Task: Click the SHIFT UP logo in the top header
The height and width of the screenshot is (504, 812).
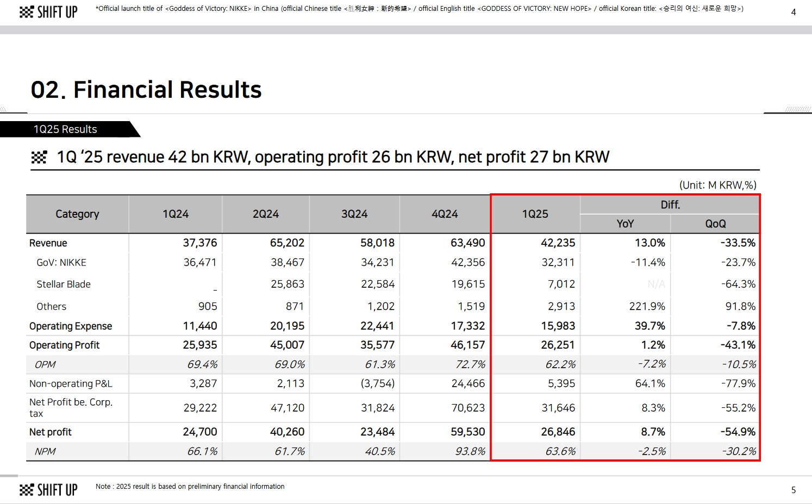Action: point(48,12)
